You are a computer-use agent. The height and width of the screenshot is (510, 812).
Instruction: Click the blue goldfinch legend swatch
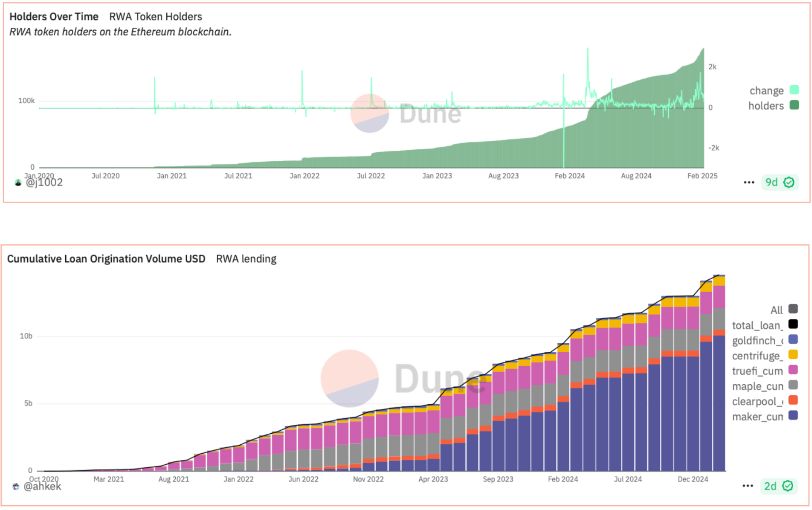point(793,339)
